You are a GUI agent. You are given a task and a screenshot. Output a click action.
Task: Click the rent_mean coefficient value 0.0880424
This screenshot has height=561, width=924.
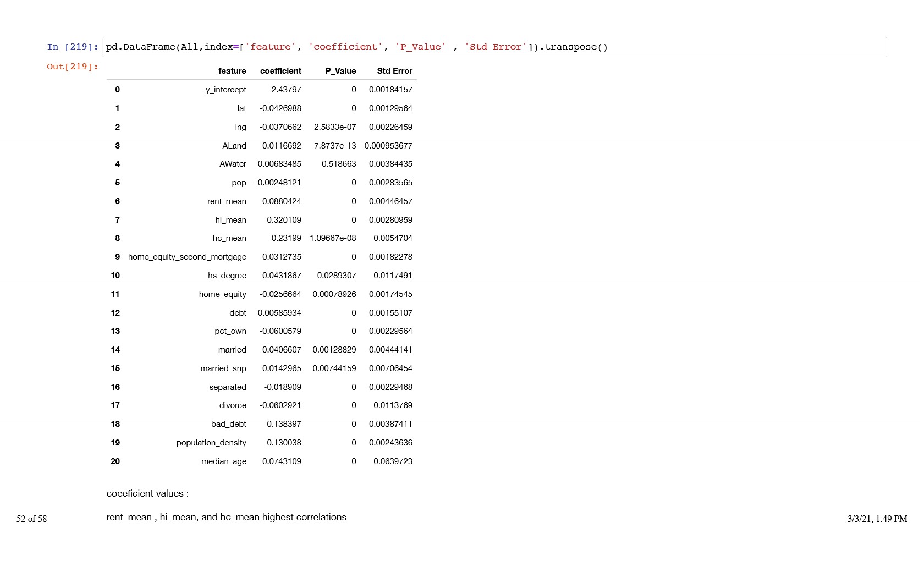coord(282,201)
